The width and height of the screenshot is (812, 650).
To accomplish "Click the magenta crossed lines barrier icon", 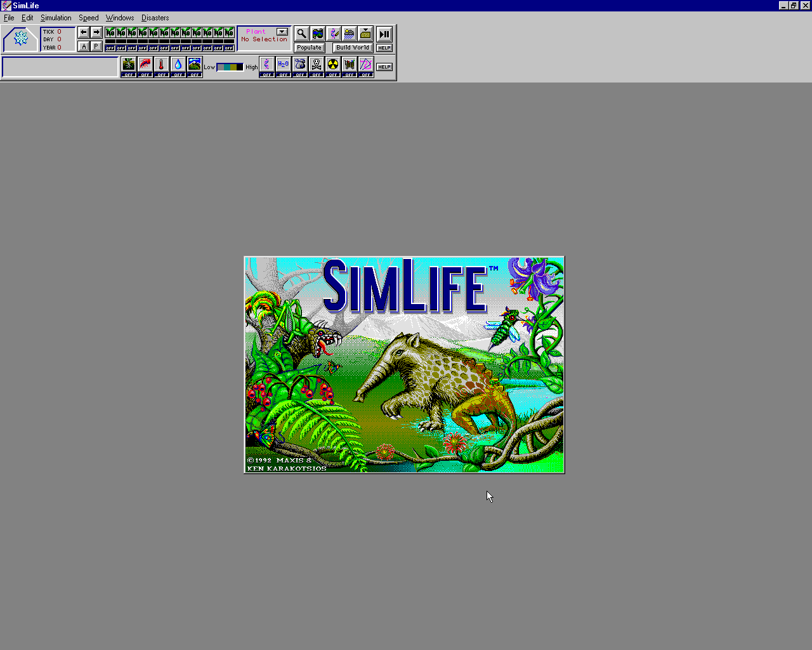I will pyautogui.click(x=366, y=65).
